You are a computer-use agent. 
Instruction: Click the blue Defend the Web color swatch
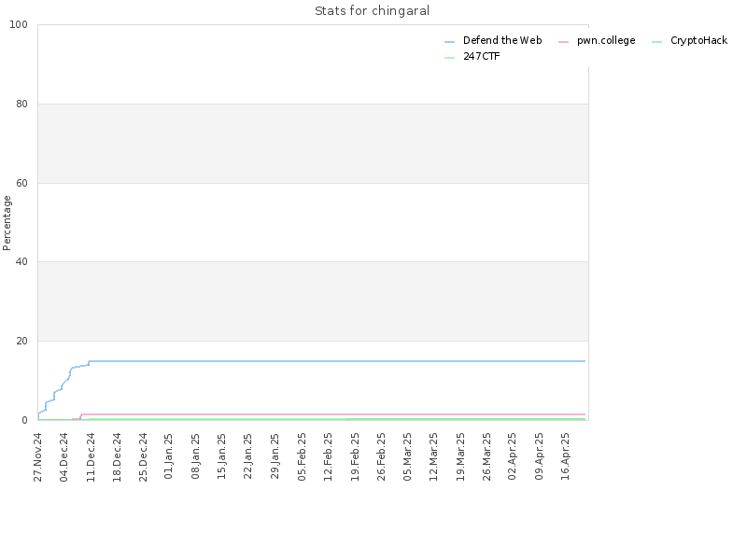pyautogui.click(x=450, y=42)
